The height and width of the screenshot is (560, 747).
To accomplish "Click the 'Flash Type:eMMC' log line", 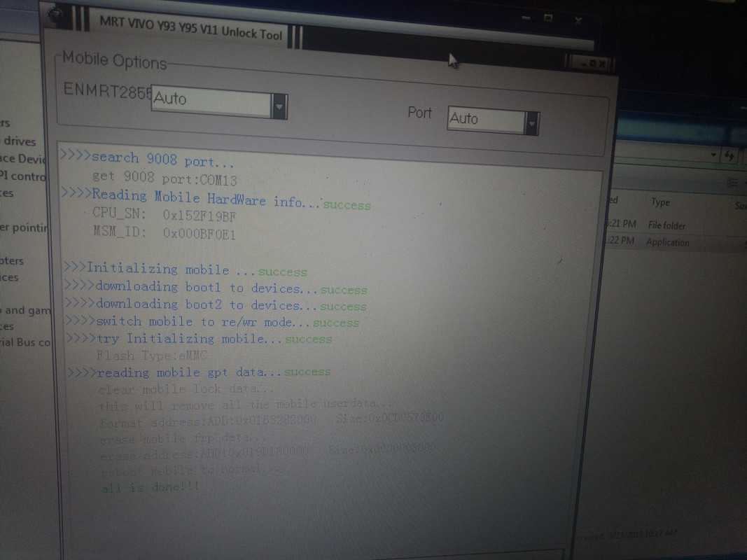I will pyautogui.click(x=151, y=355).
